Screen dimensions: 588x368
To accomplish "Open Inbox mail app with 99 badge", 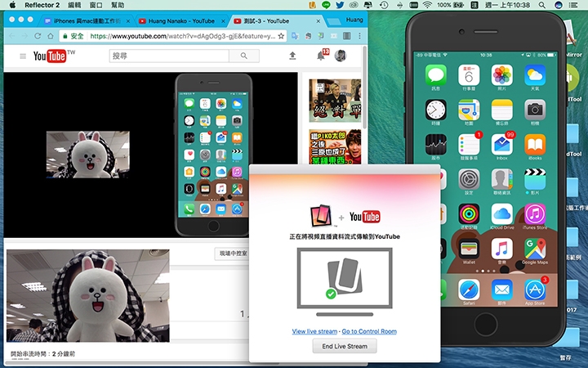I will (x=501, y=145).
